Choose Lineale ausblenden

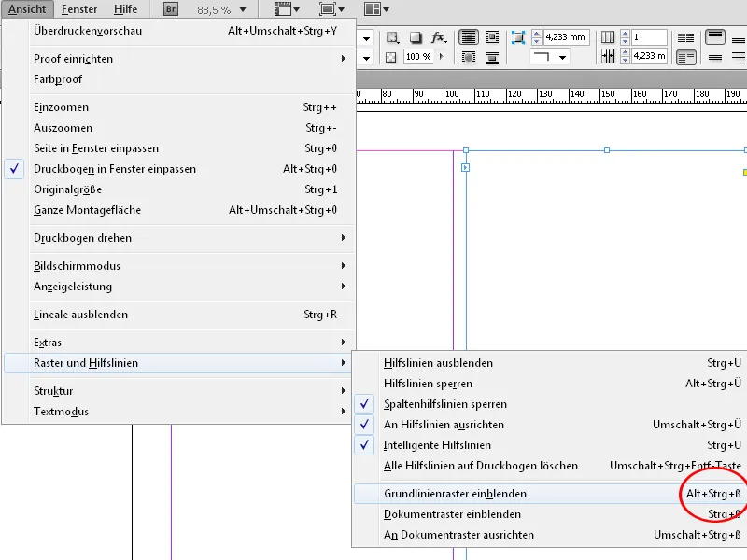coord(179,315)
